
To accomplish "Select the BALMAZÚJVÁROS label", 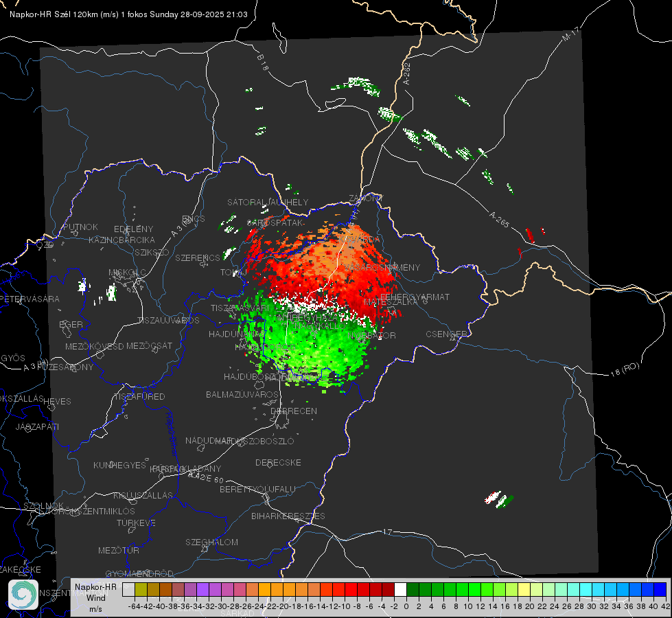I will click(x=242, y=394).
